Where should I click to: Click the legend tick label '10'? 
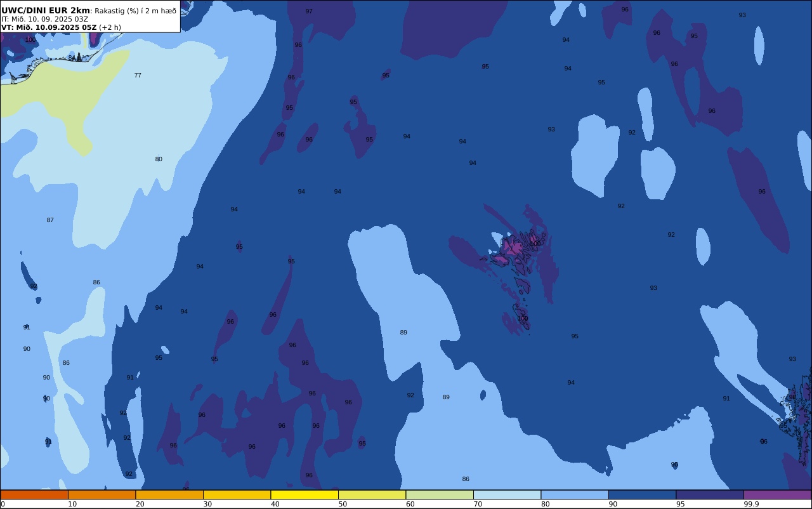tap(72, 504)
